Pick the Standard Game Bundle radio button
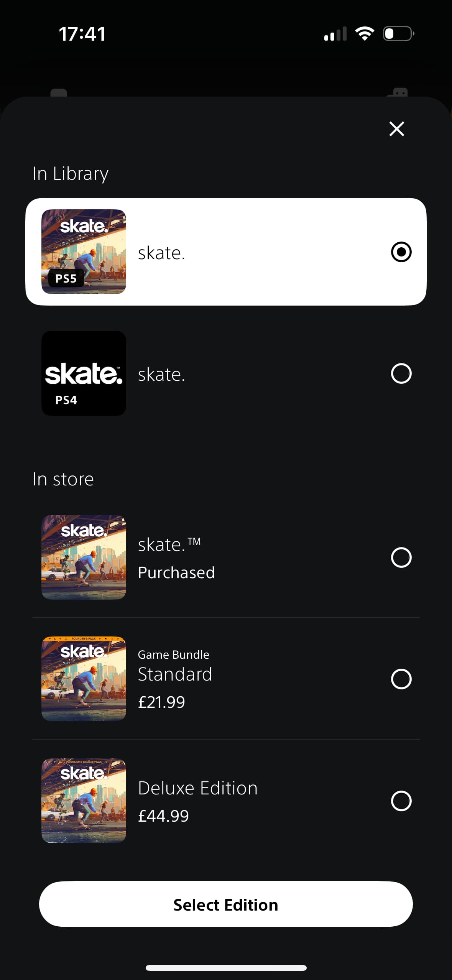Screen dimensions: 452x980 [x=401, y=679]
